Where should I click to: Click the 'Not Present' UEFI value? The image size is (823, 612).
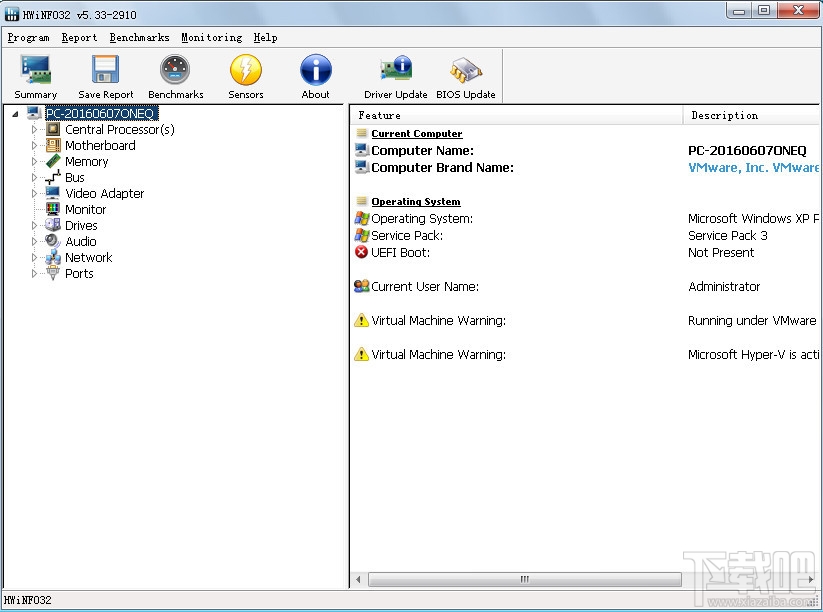coord(721,252)
